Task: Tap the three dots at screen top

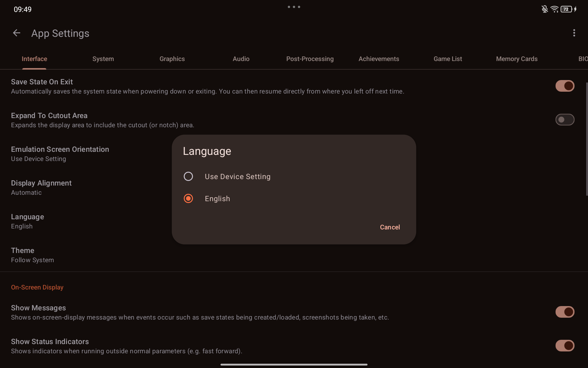Action: pos(294,7)
